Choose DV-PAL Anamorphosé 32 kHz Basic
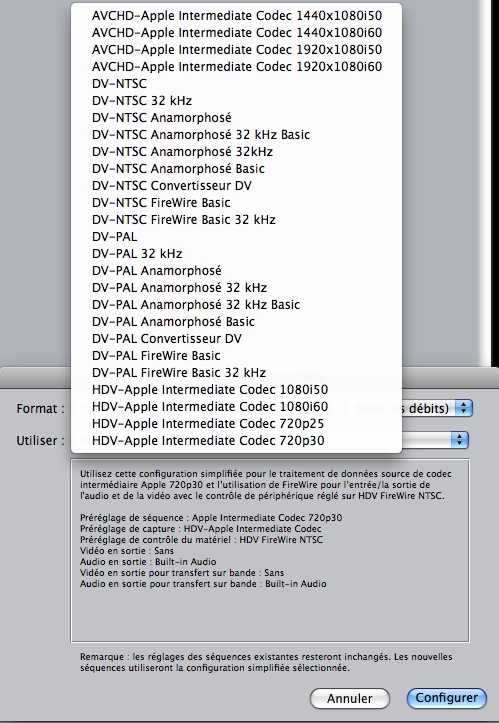 [x=237, y=304]
